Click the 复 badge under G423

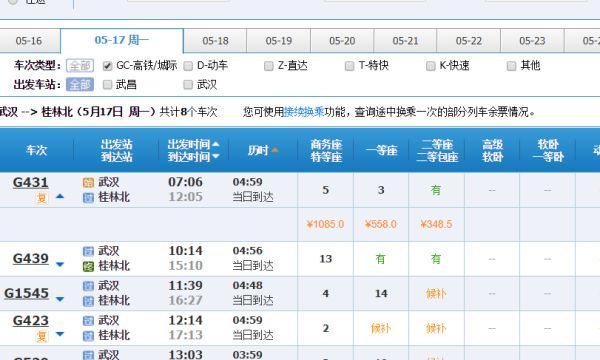click(42, 336)
